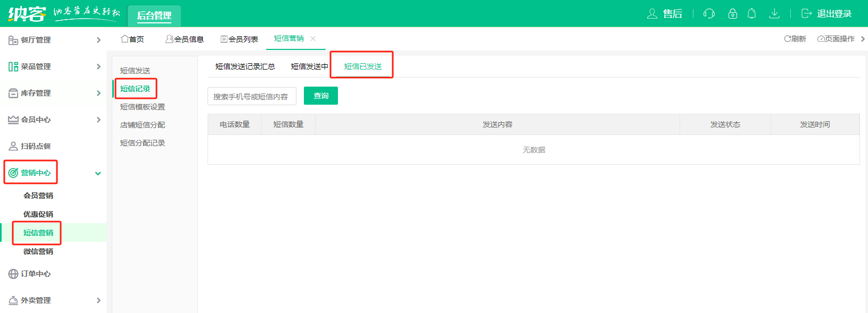Click the phone or SMS search field
Screen dimensions: 868x313
(252, 96)
